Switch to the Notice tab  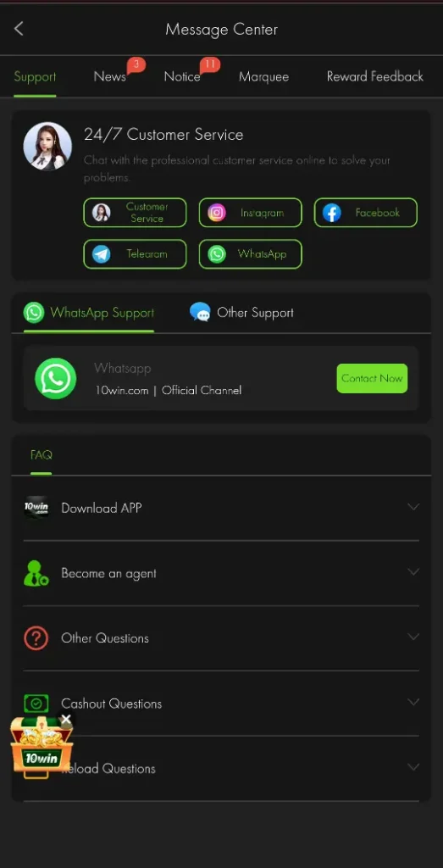point(182,76)
